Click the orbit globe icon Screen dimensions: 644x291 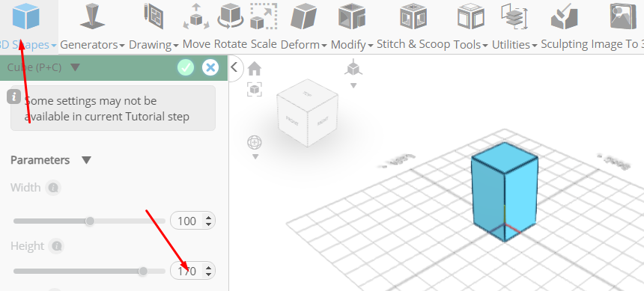click(255, 143)
